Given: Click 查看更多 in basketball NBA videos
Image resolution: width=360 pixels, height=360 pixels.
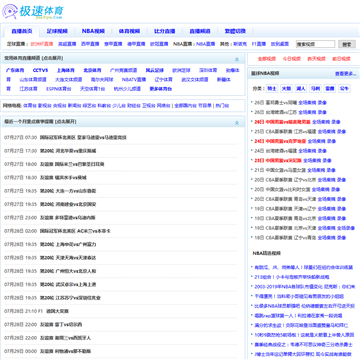Looking at the screenshot, I should tap(346, 74).
